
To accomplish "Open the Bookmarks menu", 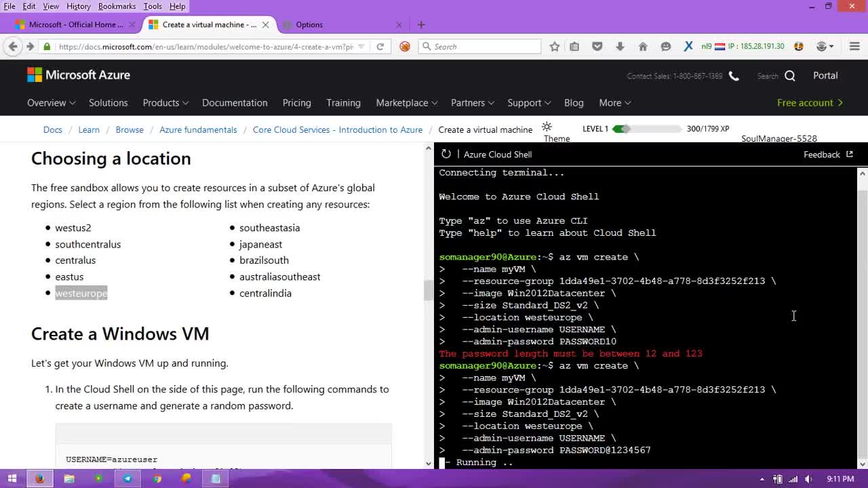I will tap(117, 6).
